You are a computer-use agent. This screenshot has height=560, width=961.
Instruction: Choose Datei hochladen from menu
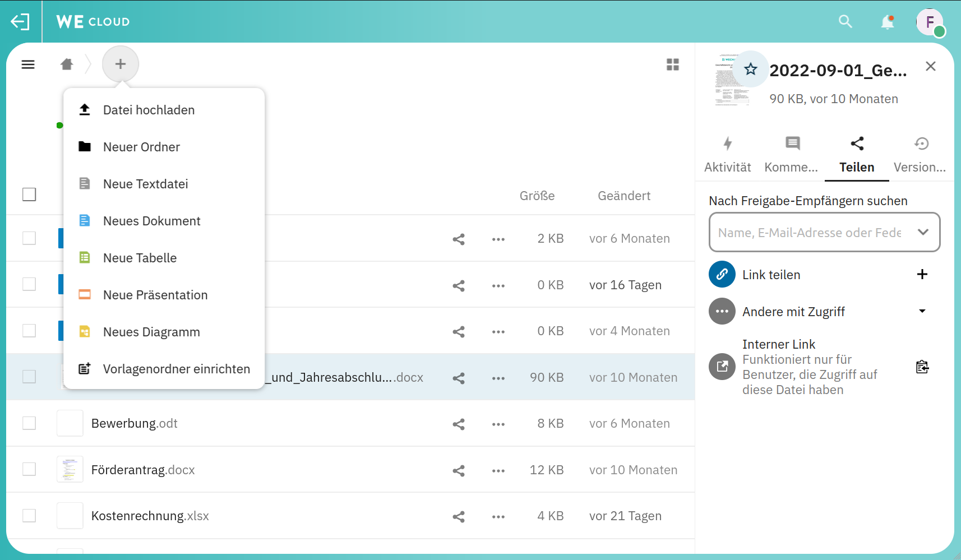[x=164, y=110]
